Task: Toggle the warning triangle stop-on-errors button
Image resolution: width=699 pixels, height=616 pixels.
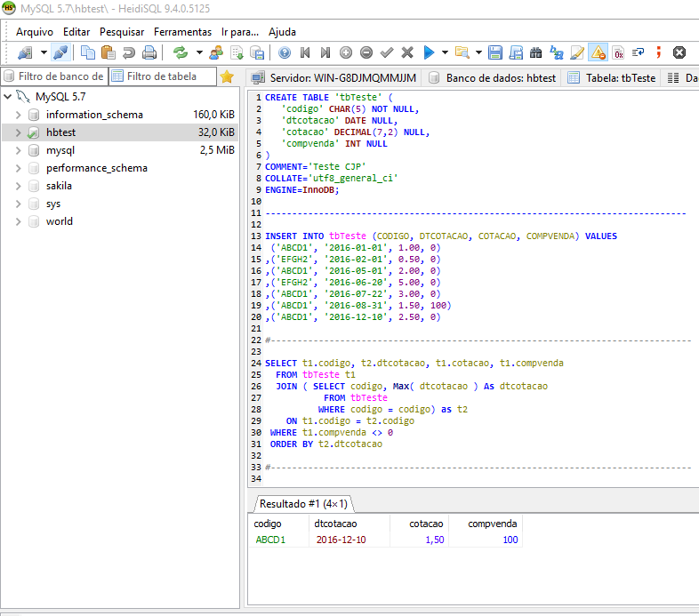Action: pyautogui.click(x=599, y=52)
